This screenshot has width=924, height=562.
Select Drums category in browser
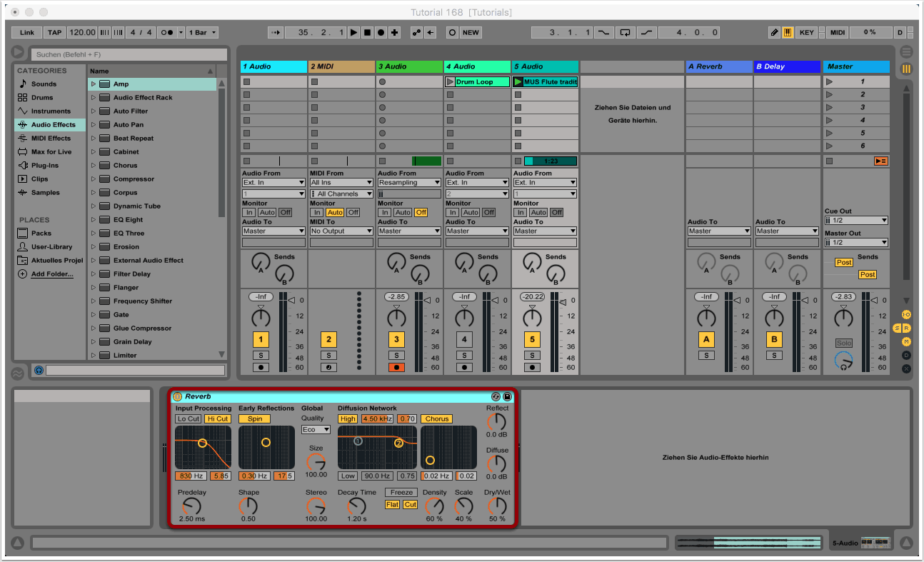pos(42,98)
